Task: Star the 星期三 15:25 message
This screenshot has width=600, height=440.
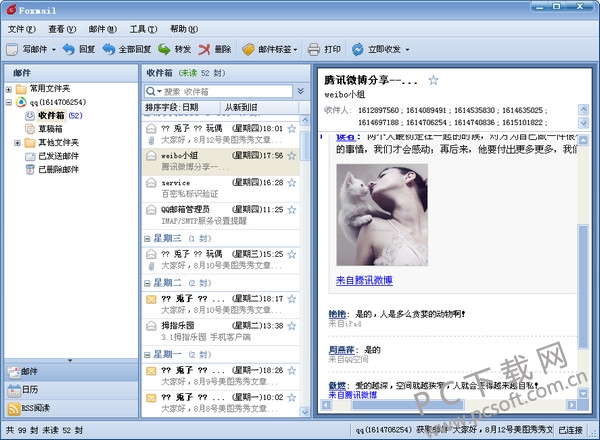Action: click(292, 254)
